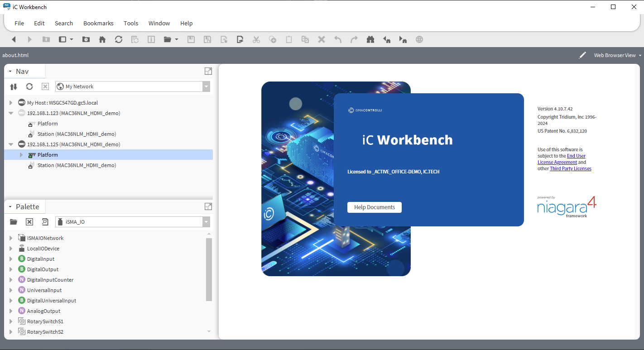The height and width of the screenshot is (350, 644).
Task: Click the Cut scissors icon in the toolbar
Action: [256, 39]
